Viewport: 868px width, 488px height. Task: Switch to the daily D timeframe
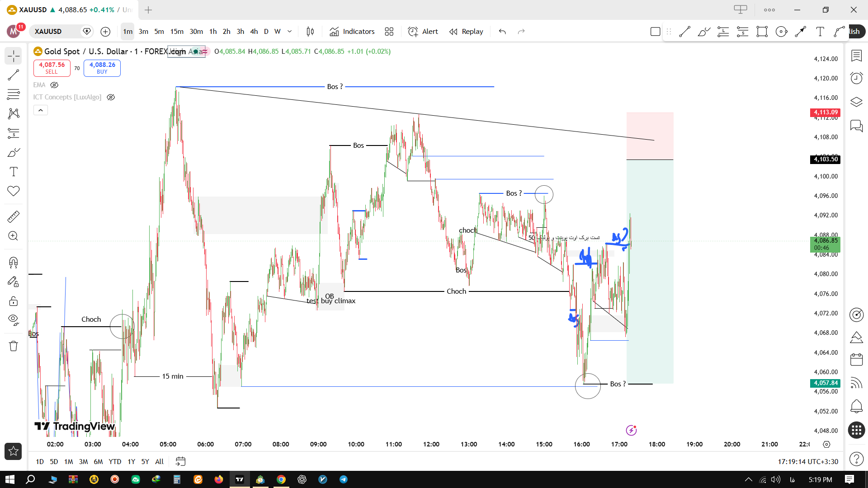[266, 32]
